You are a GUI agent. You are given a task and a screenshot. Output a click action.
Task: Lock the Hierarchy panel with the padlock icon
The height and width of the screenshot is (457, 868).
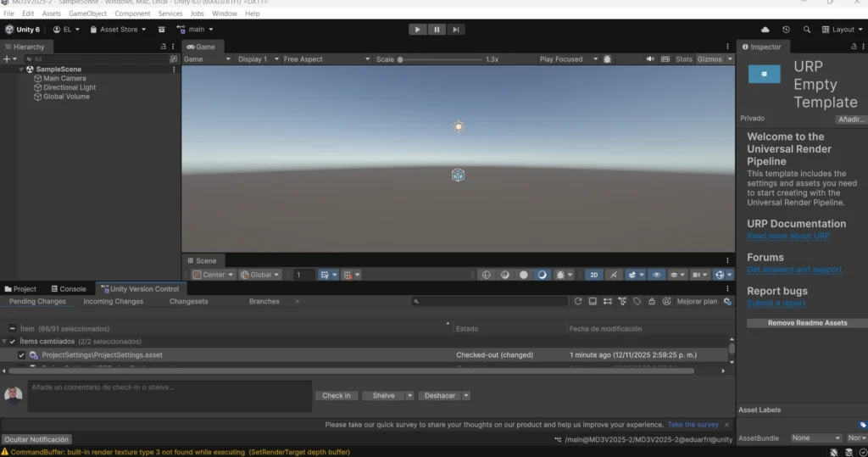[164, 47]
